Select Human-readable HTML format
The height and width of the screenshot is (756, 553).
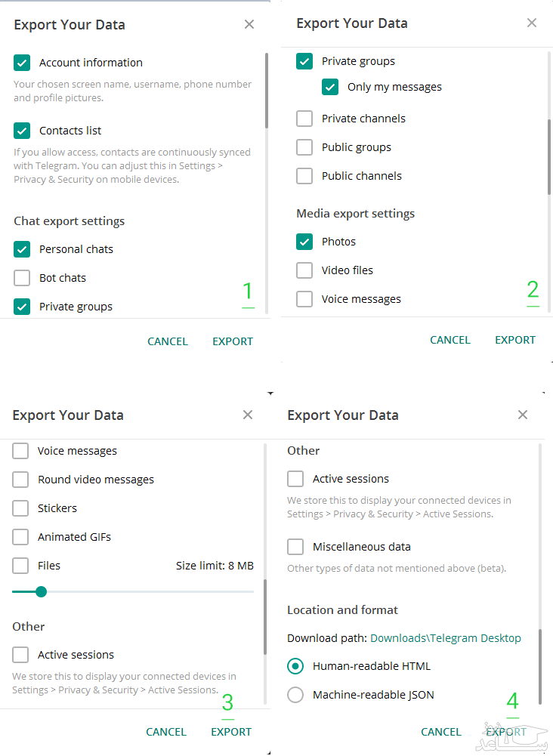(295, 666)
